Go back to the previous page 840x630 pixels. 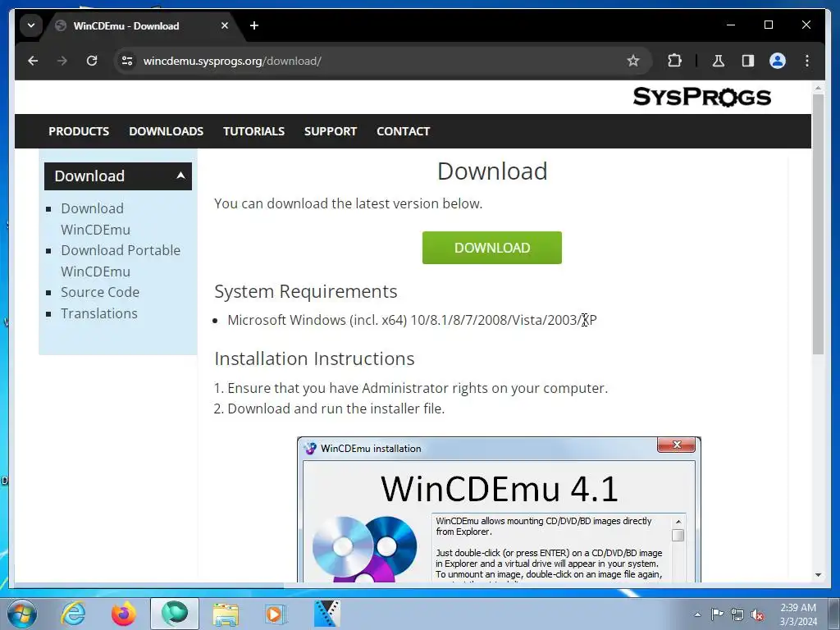[33, 61]
